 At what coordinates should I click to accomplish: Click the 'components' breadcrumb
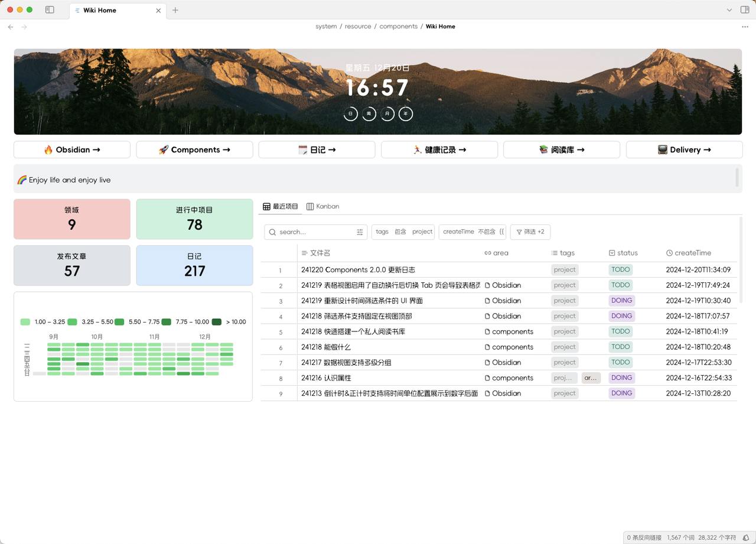point(398,27)
